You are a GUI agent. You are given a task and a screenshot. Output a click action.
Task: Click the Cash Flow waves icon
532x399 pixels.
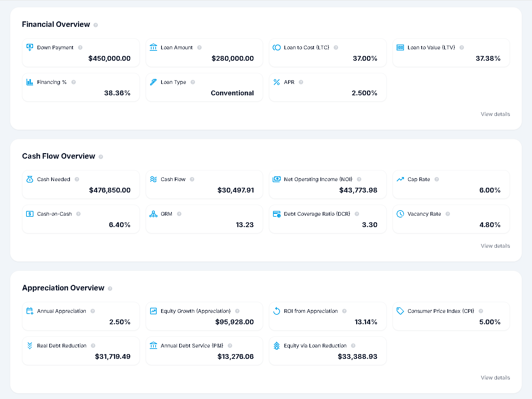tap(153, 179)
